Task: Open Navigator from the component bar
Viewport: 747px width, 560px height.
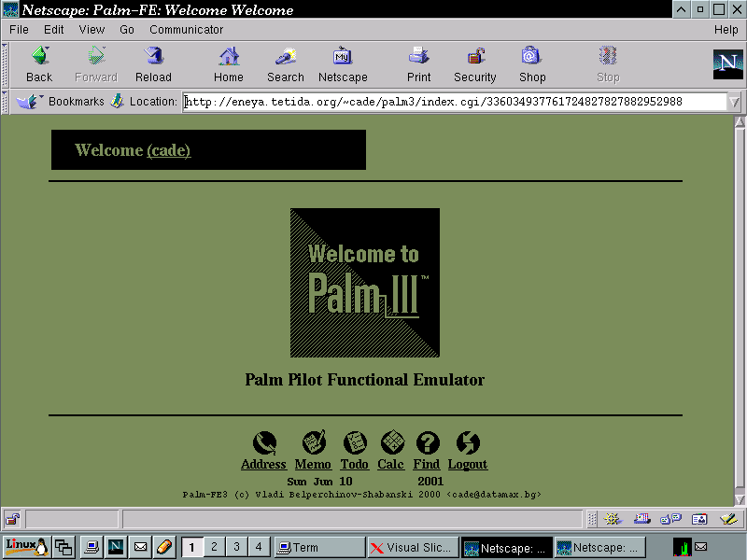Action: point(613,519)
